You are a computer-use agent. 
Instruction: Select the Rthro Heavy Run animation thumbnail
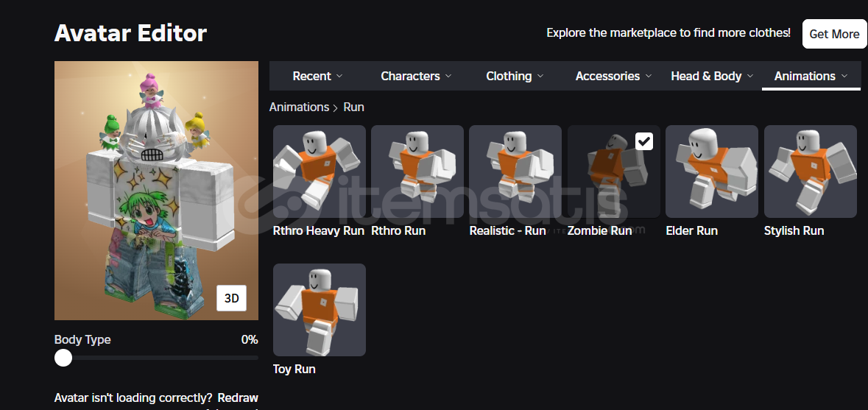click(320, 172)
